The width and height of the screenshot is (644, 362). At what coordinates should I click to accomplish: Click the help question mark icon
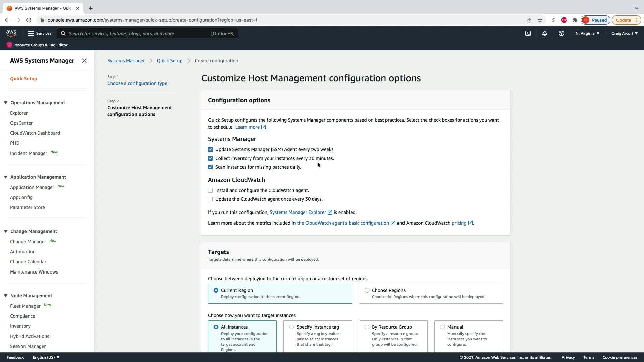[x=561, y=33]
